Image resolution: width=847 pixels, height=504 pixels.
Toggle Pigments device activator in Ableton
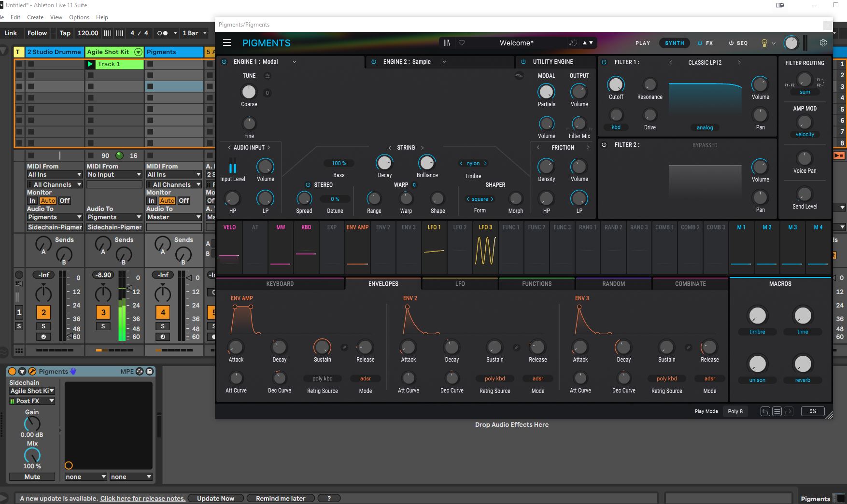point(13,371)
